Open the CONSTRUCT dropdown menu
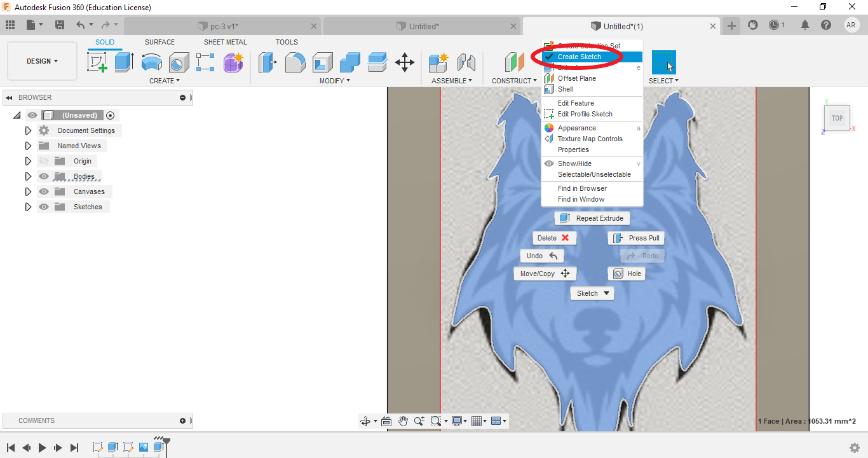 (x=514, y=81)
